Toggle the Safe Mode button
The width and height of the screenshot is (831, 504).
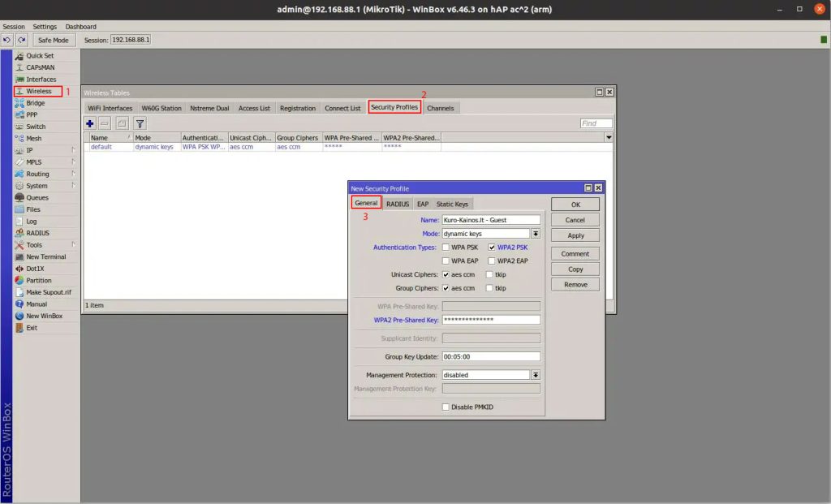(x=54, y=40)
